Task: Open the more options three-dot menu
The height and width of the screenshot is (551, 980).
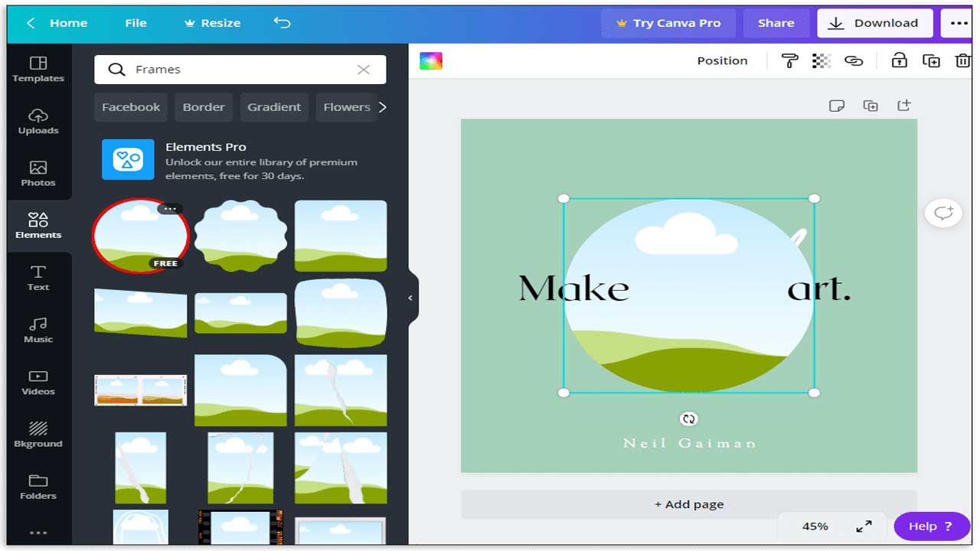Action: 959,23
